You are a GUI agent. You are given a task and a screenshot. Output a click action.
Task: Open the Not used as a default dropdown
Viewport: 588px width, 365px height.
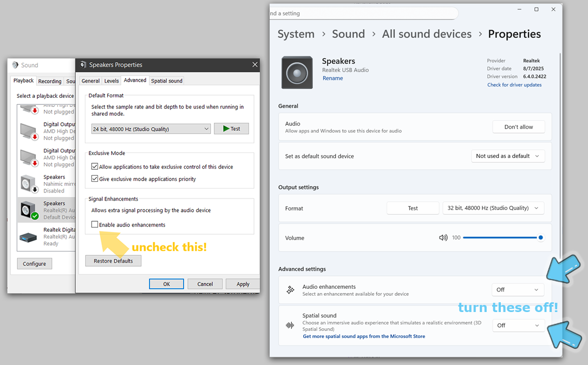click(x=508, y=156)
